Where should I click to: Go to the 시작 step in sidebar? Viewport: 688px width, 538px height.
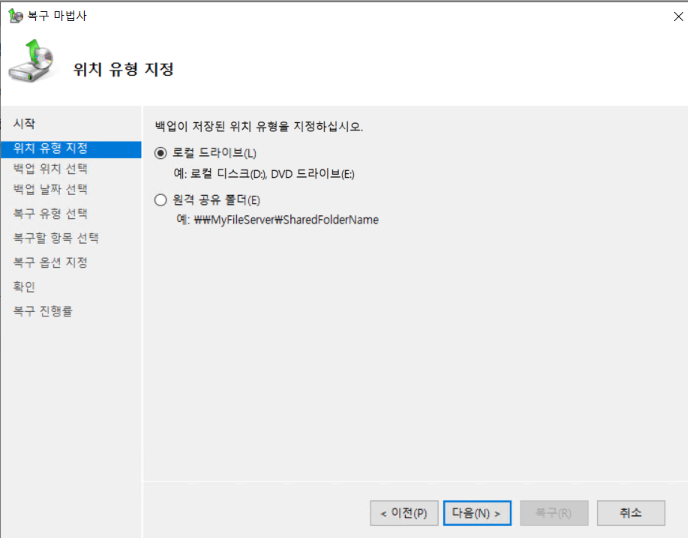[24, 123]
